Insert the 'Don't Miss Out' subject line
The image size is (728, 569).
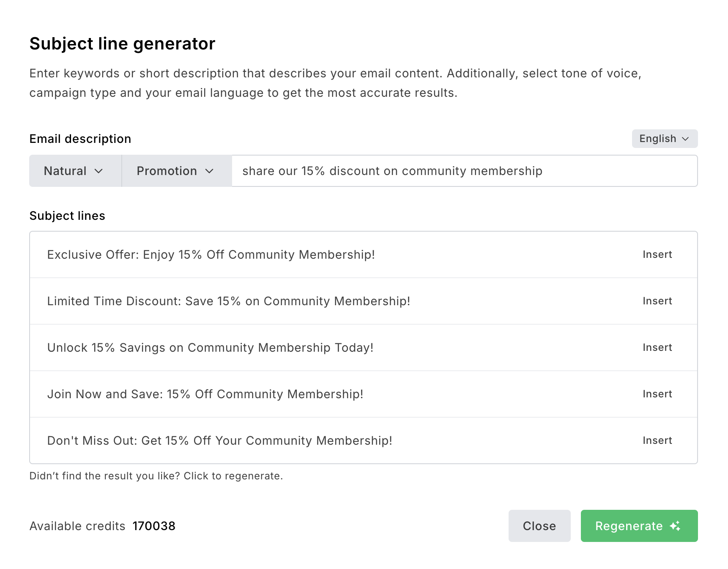click(x=657, y=440)
